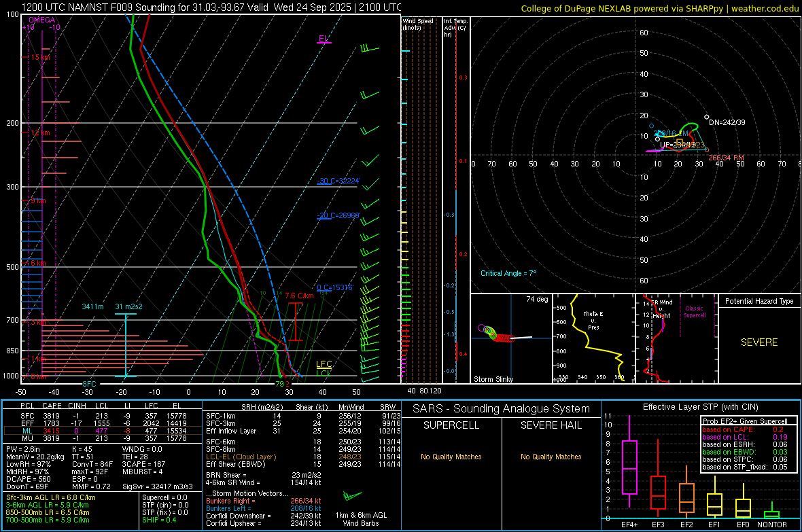Viewport: 802px width, 532px height.
Task: Click the -20 C=26968' height label
Action: click(338, 215)
